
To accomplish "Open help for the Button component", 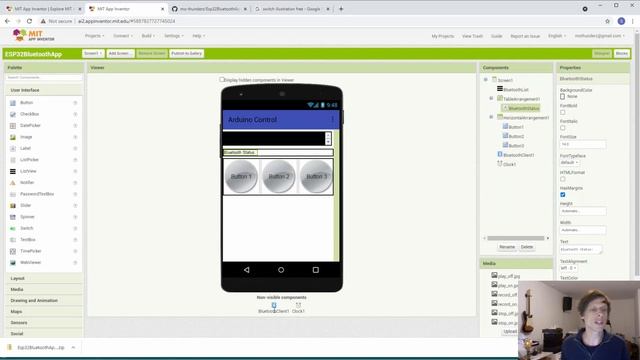I will 76,103.
